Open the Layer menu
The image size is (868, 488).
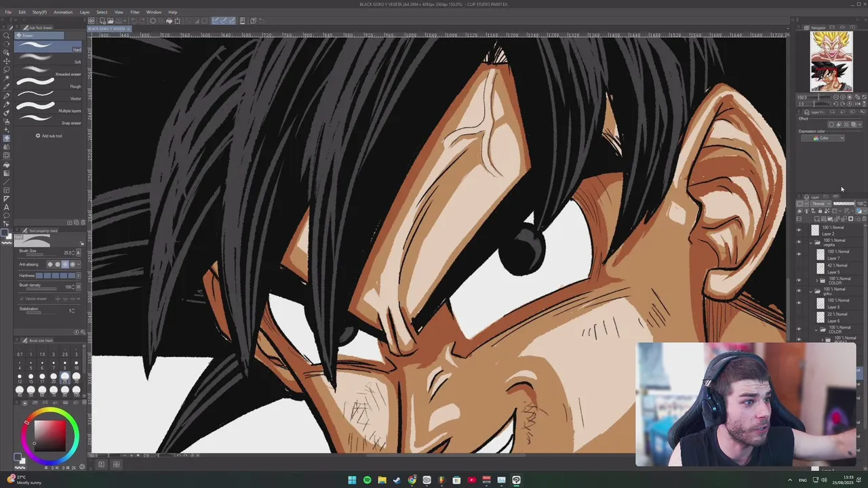[85, 12]
